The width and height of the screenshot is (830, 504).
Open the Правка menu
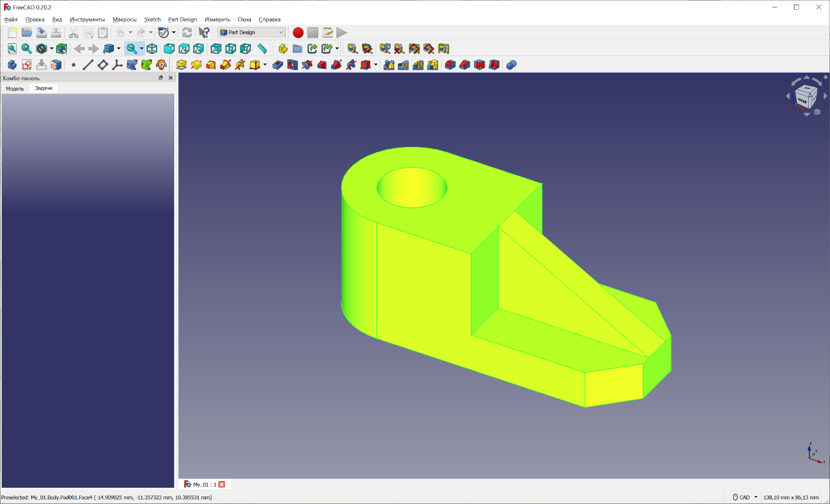tap(35, 19)
